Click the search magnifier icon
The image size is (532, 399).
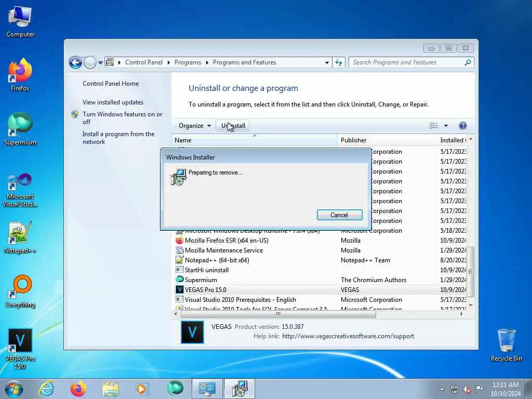(x=468, y=62)
